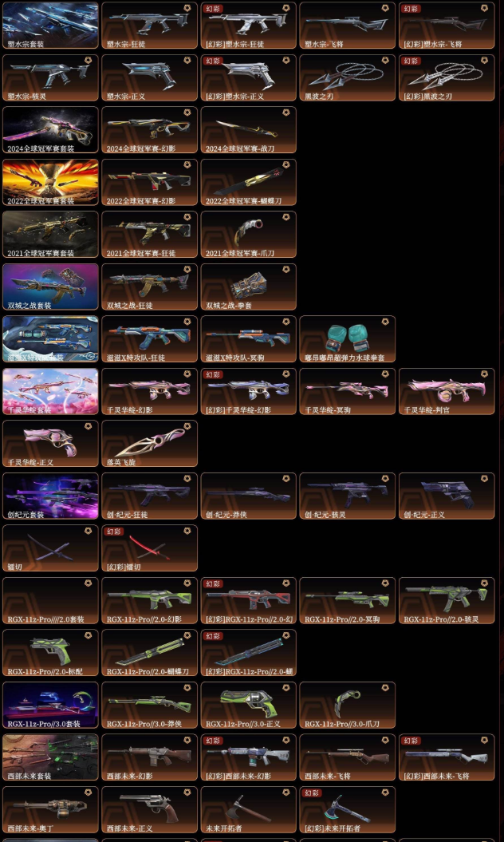Select the 黑波之刃 melee skin card
This screenshot has height=842, width=504.
tap(347, 78)
